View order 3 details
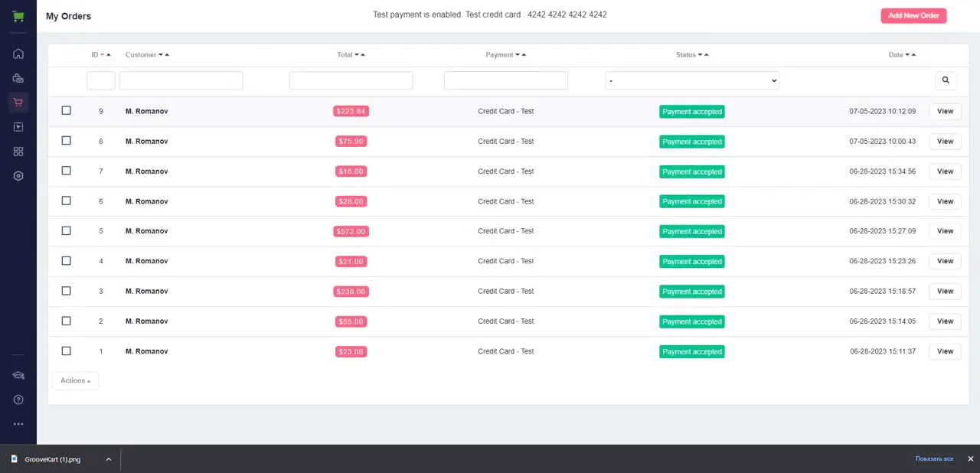 point(945,292)
